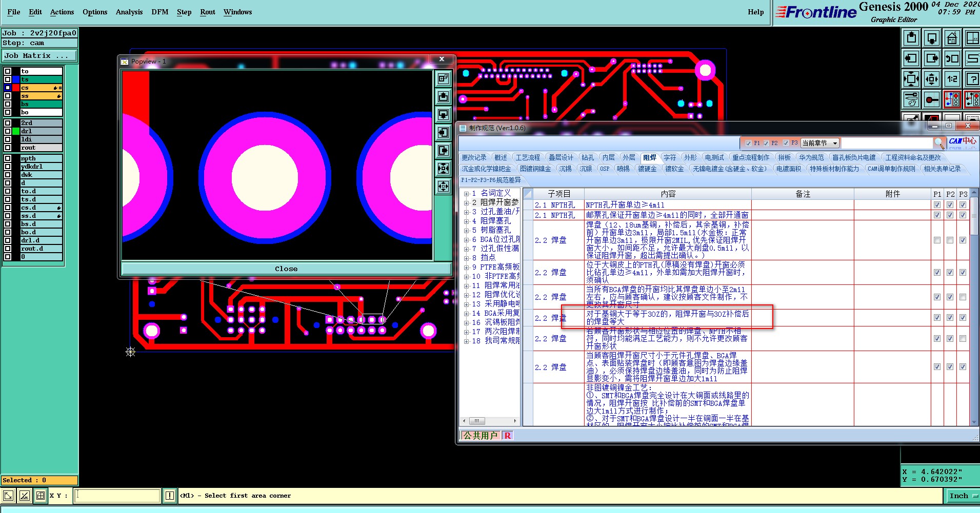The height and width of the screenshot is (513, 980).
Task: Click the blue color swatch of layer ts
Action: pyautogui.click(x=16, y=79)
